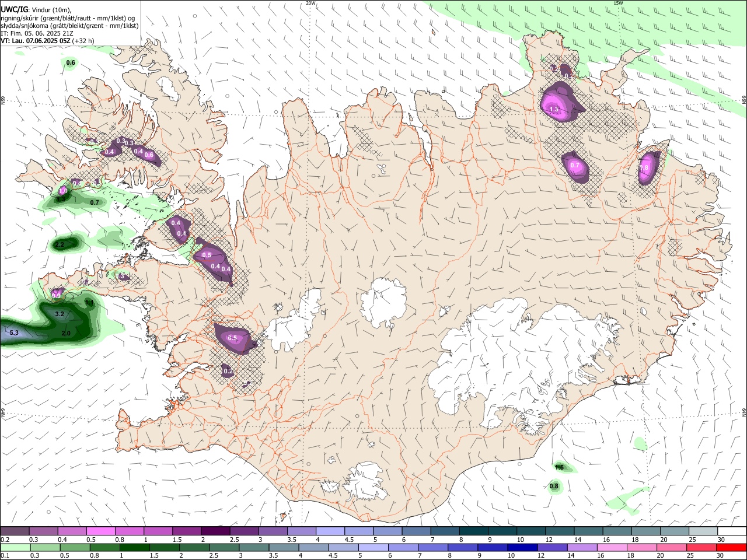747x560 pixels.
Task: Click the 0.8 snow value in eastern purple patch
Action: [x=644, y=167]
